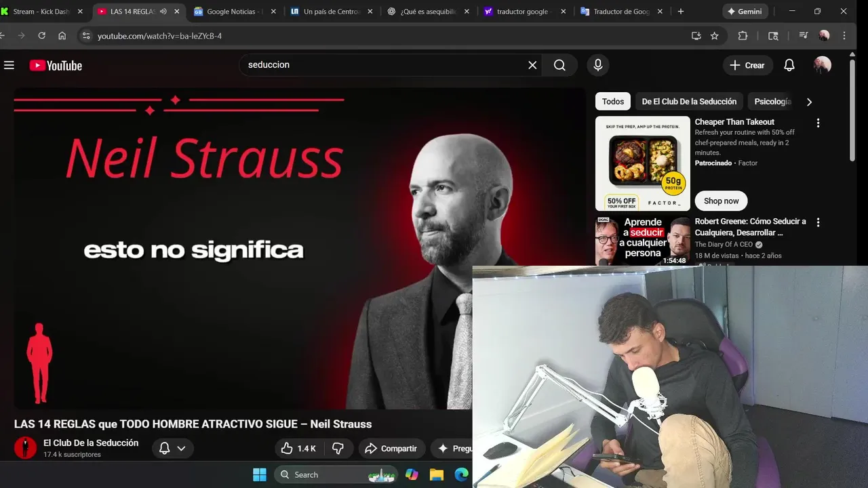Click the Shop now ad button
The image size is (868, 488).
[x=721, y=201]
